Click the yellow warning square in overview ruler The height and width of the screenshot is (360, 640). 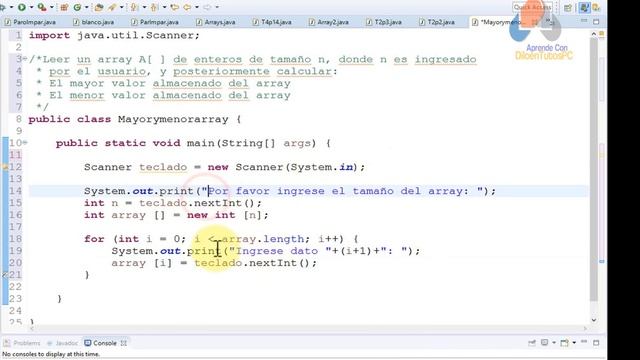coord(602,35)
